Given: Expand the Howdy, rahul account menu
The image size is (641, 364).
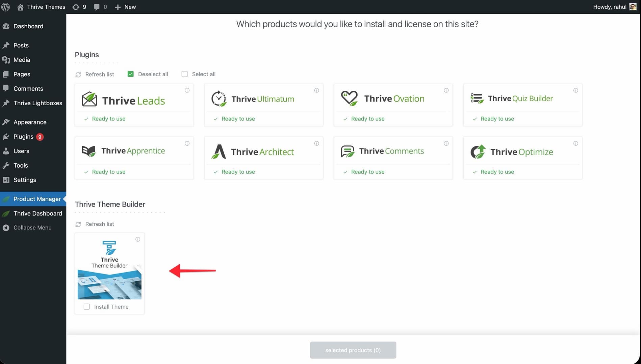Looking at the screenshot, I should click(x=610, y=7).
